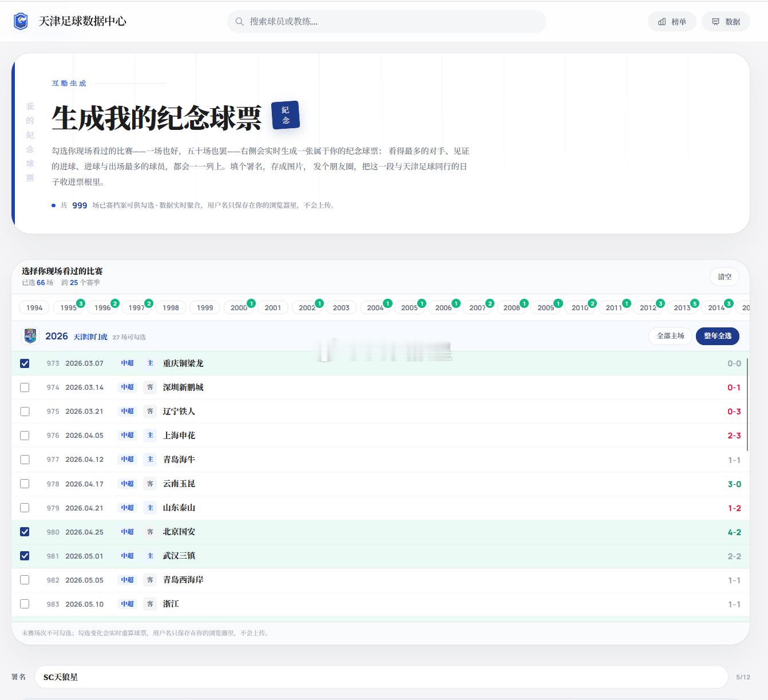Click 清空 to clear selections
Screen dimensions: 768x700
coord(725,276)
